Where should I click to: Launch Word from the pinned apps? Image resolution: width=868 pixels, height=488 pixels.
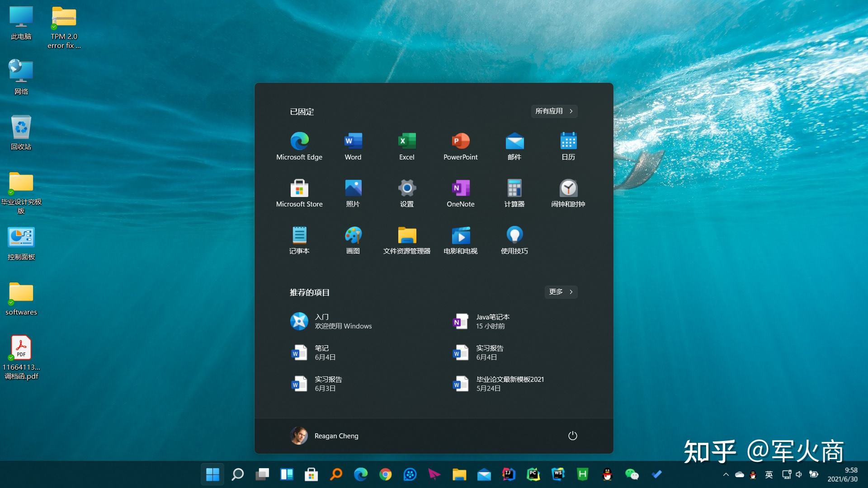pyautogui.click(x=353, y=146)
